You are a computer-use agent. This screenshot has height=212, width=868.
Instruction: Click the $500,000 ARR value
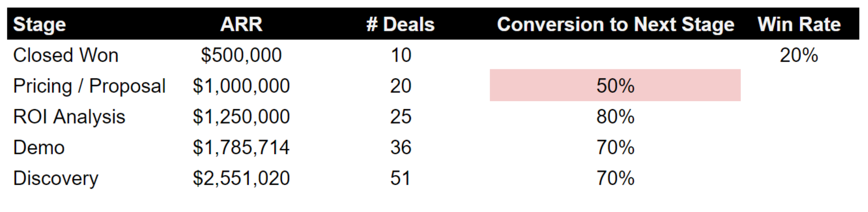(x=241, y=55)
